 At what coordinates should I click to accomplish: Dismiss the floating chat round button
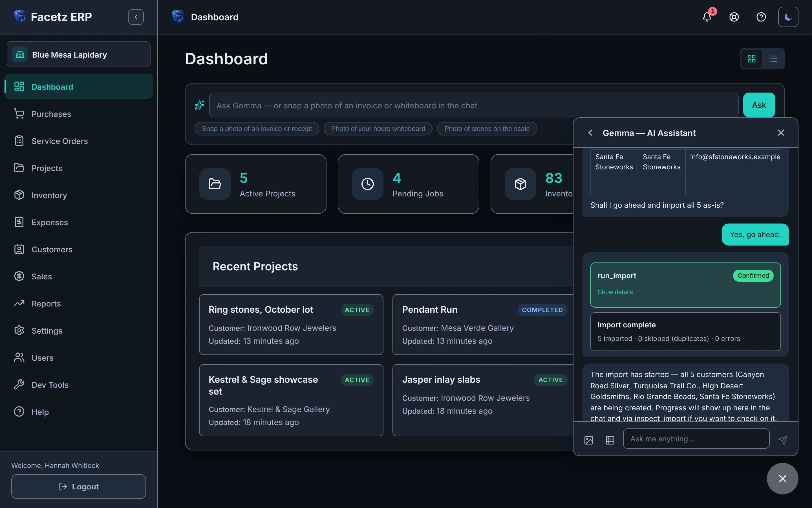point(782,478)
